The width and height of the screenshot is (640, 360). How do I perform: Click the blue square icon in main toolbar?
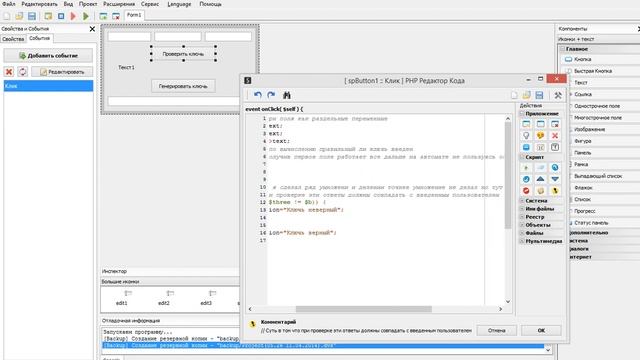(61, 16)
